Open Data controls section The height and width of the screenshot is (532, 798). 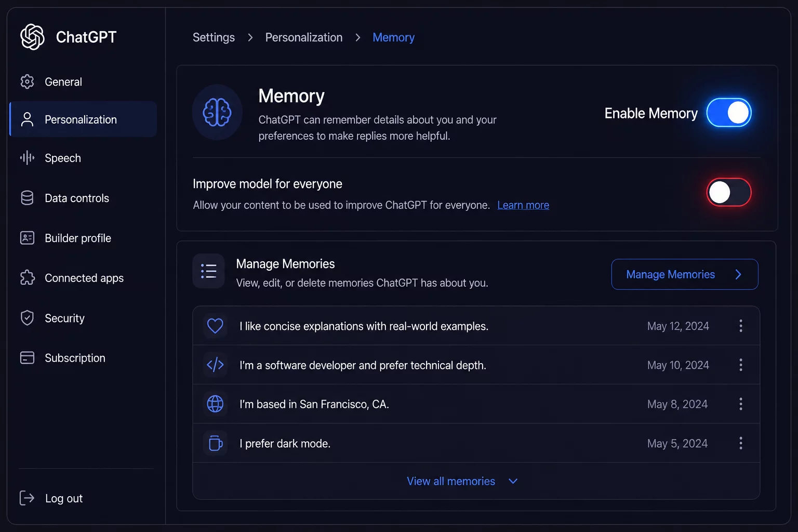coord(83,198)
